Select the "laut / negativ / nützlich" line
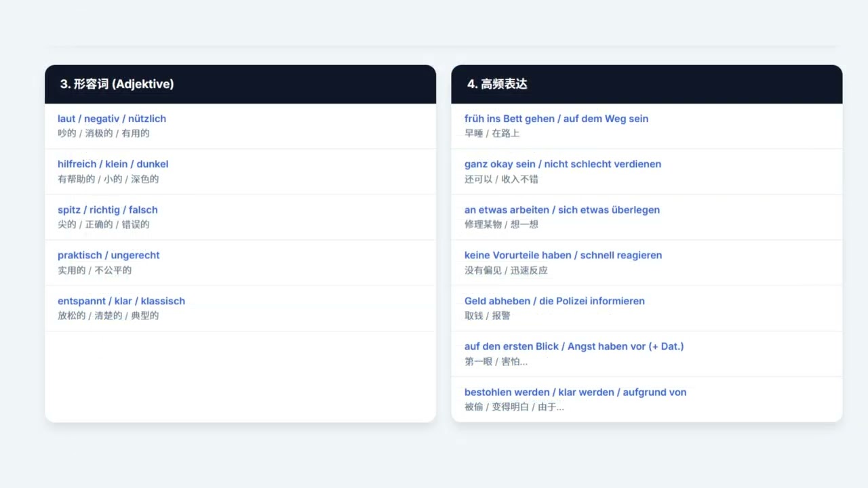Screen dimensions: 868x488 point(112,119)
